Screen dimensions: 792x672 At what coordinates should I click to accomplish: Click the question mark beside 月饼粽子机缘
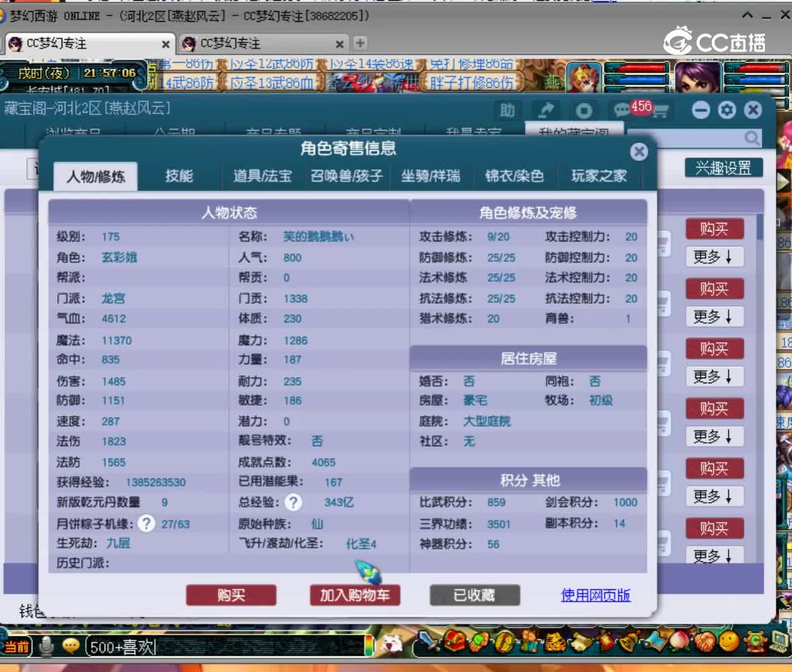[146, 523]
